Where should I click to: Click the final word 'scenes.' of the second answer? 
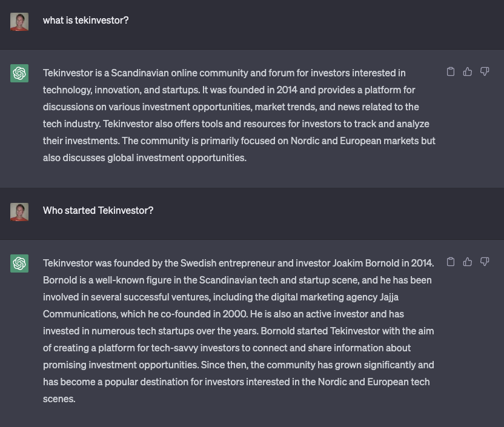(x=59, y=399)
